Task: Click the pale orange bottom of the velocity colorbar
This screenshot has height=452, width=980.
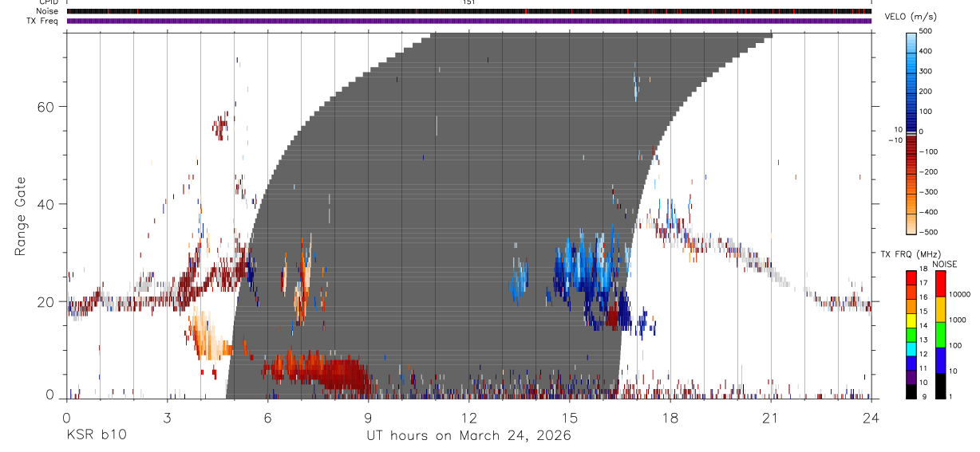Action: click(911, 223)
